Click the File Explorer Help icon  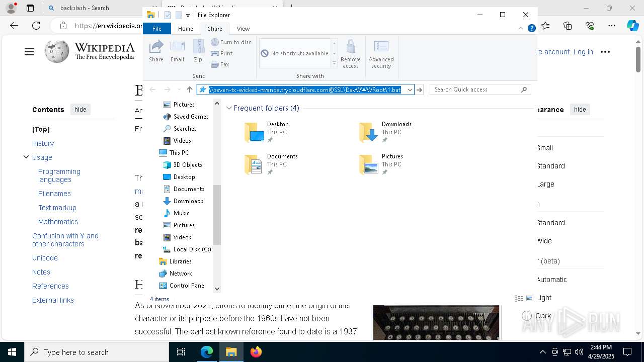[531, 29]
